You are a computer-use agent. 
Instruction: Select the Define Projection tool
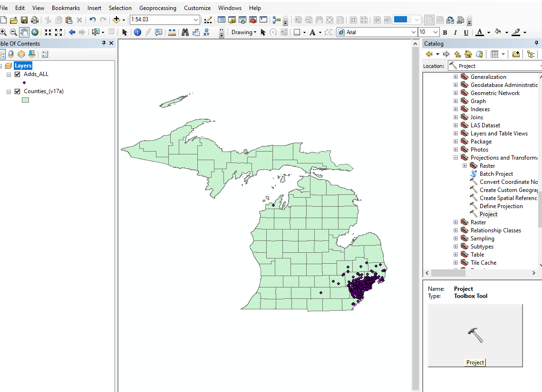(x=501, y=206)
